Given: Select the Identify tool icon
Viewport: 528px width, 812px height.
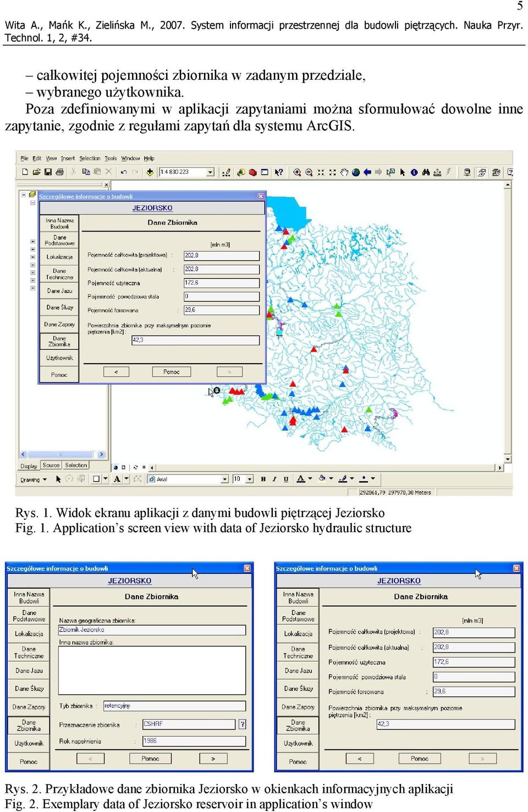Looking at the screenshot, I should [414, 172].
